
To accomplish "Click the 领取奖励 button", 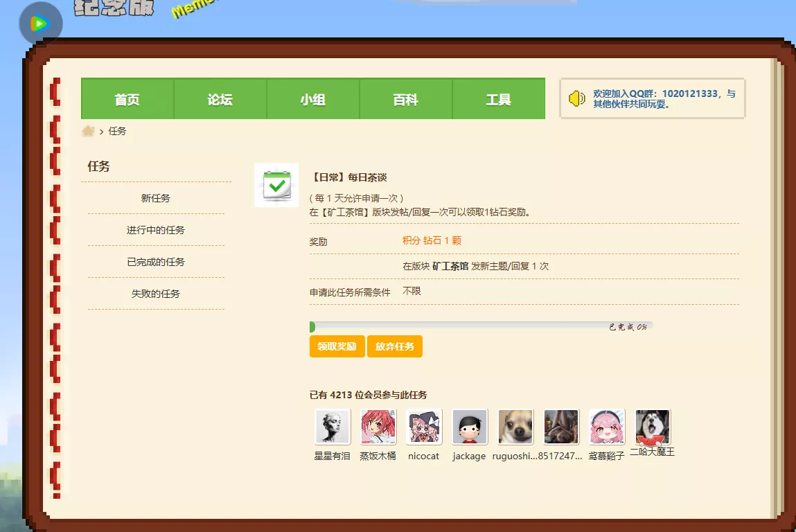I will click(x=337, y=346).
